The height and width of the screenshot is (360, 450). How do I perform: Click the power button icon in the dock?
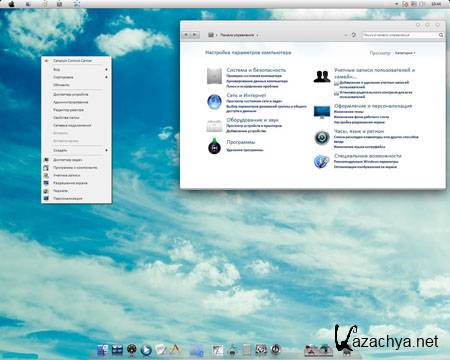276,349
